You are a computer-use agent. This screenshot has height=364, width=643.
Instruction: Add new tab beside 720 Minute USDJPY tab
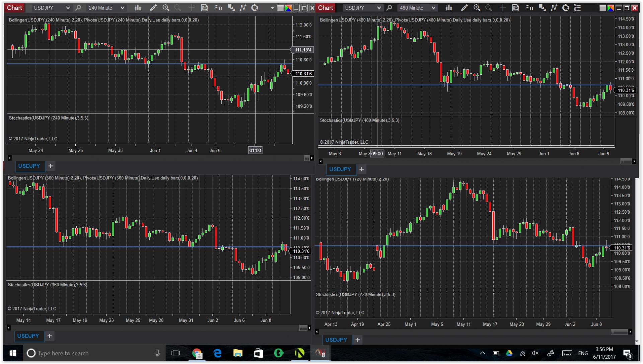coord(358,340)
